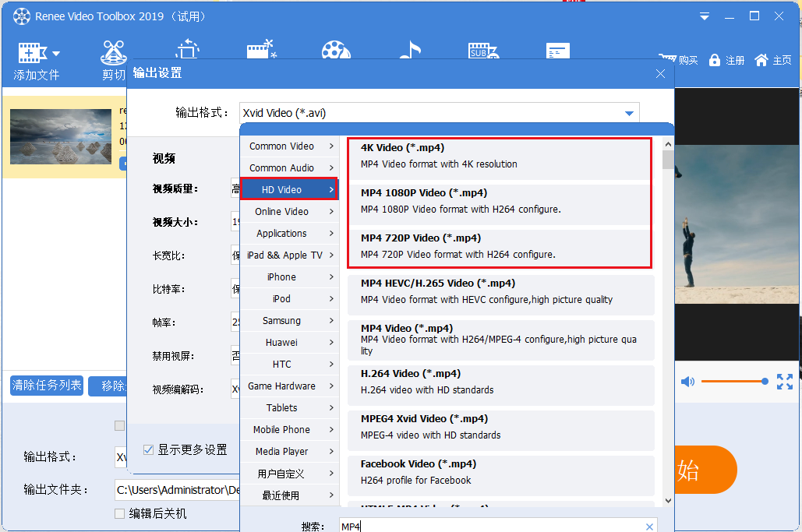Select the cloudy landscape video thumbnail

coord(61,136)
